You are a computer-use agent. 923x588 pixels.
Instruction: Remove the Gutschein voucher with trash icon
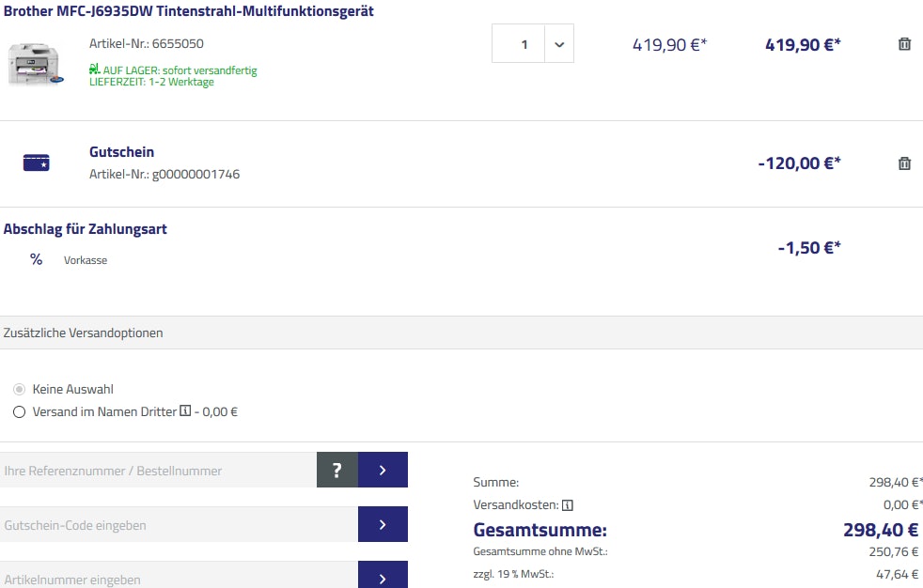(904, 163)
